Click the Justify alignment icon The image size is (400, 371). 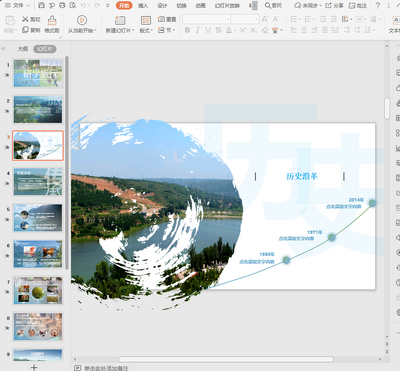[x=325, y=30]
